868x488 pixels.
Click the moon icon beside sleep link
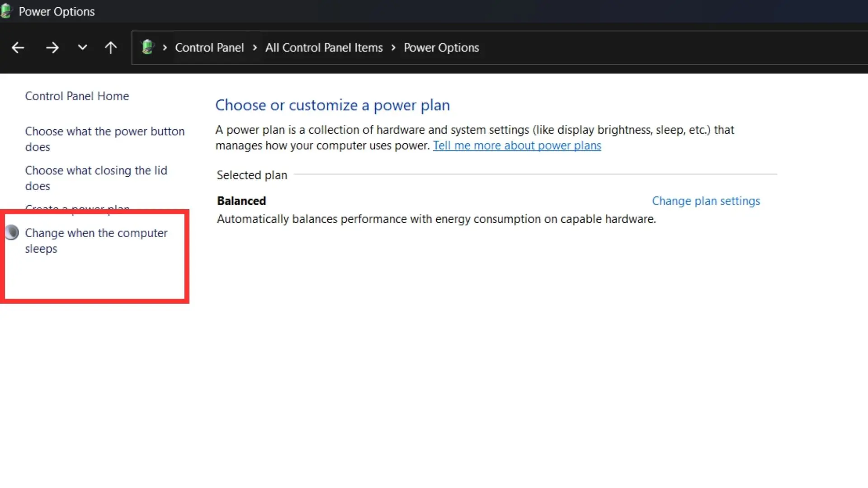(x=12, y=233)
